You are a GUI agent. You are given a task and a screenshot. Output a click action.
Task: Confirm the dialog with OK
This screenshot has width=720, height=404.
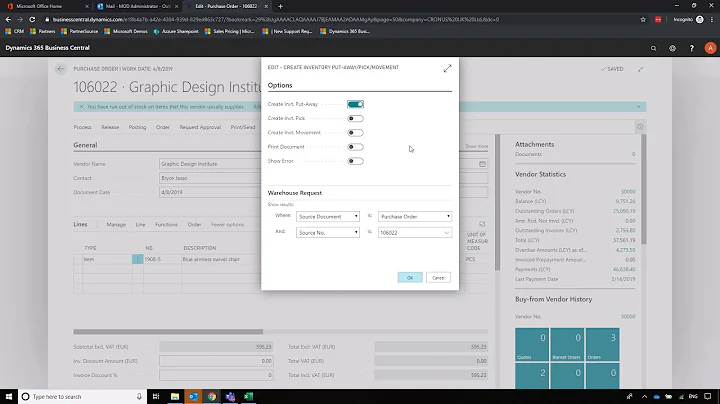pyautogui.click(x=410, y=277)
